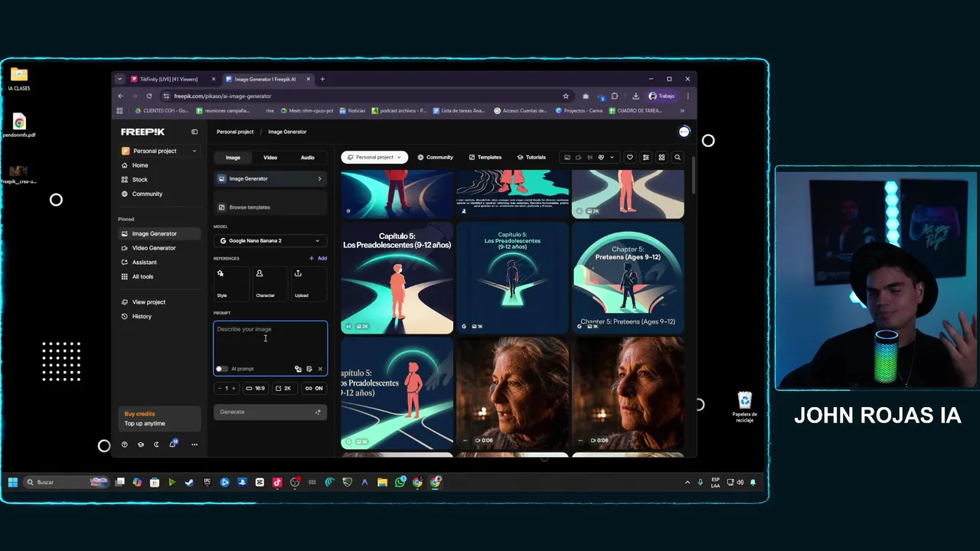Switch gallery to Templates
Image resolution: width=980 pixels, height=551 pixels.
[485, 158]
